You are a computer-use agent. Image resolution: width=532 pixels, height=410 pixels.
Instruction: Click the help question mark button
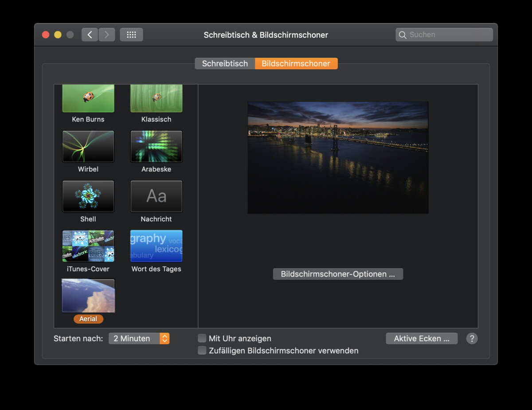(x=472, y=338)
